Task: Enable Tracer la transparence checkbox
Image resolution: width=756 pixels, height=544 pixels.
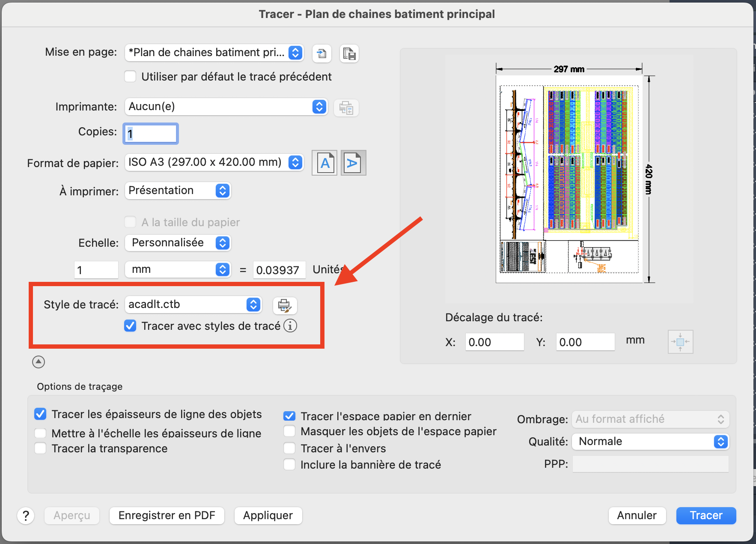Action: [x=41, y=448]
